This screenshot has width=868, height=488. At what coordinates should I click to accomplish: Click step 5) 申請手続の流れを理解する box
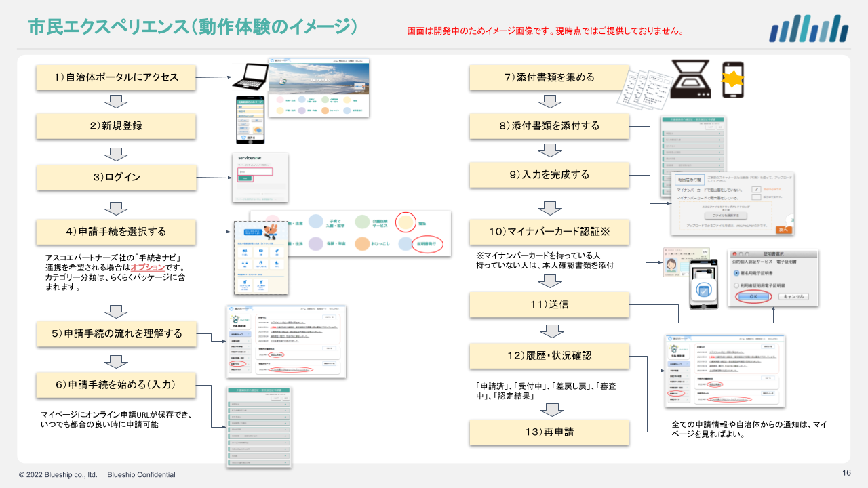coord(117,334)
